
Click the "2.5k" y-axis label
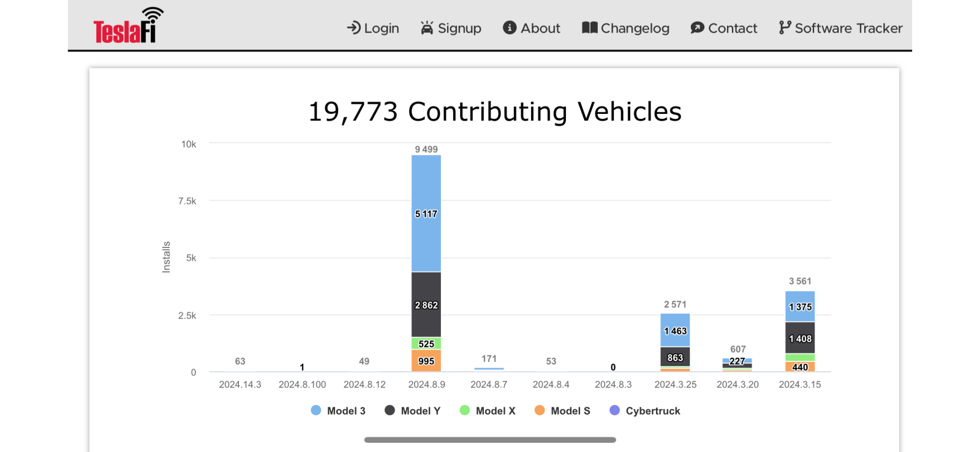tap(187, 316)
